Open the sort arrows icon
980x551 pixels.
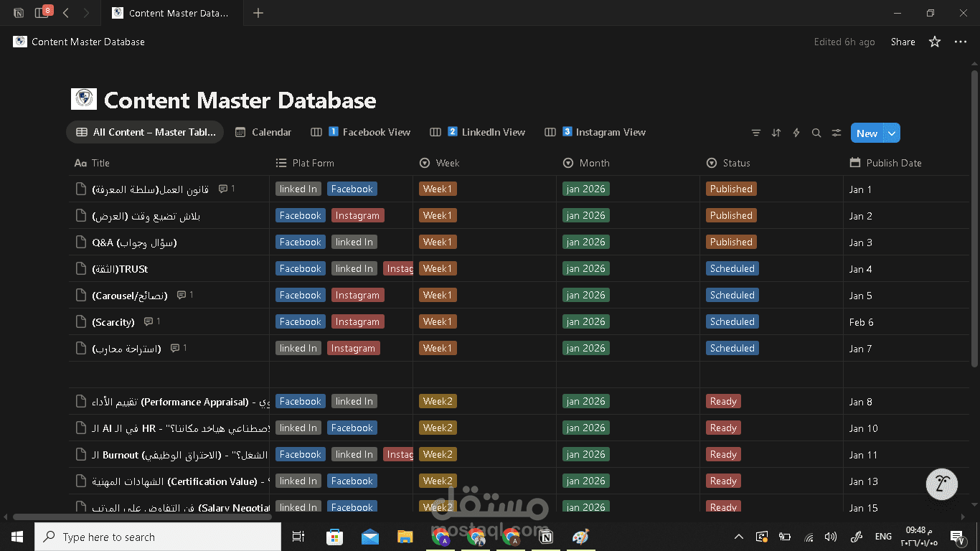776,133
